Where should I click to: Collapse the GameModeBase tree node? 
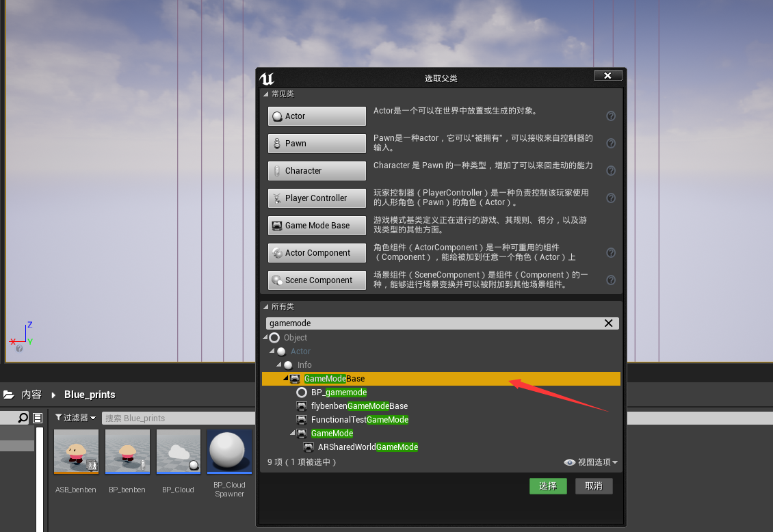click(x=286, y=378)
